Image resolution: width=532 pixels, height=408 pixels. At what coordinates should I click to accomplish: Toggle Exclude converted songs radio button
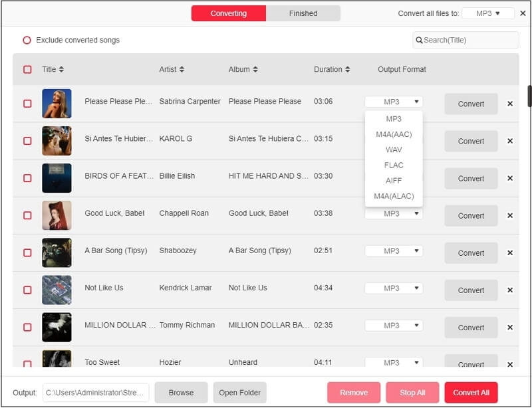point(27,40)
